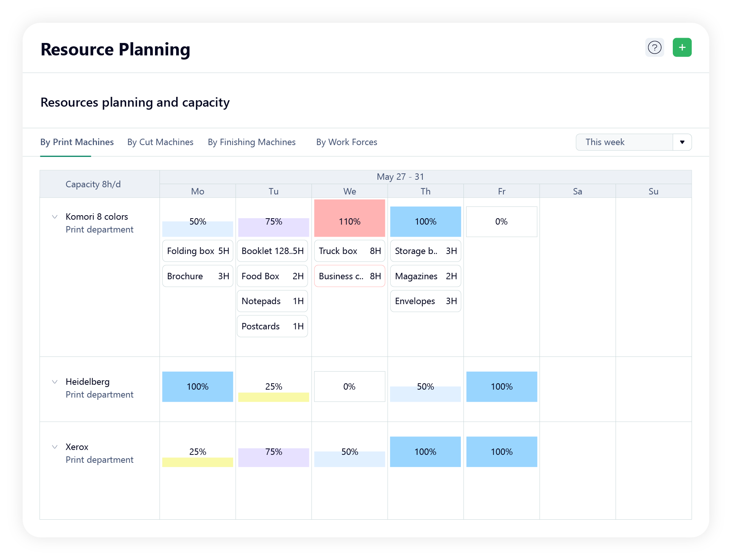
Task: Click the Folding box 5H task block
Action: click(x=198, y=250)
